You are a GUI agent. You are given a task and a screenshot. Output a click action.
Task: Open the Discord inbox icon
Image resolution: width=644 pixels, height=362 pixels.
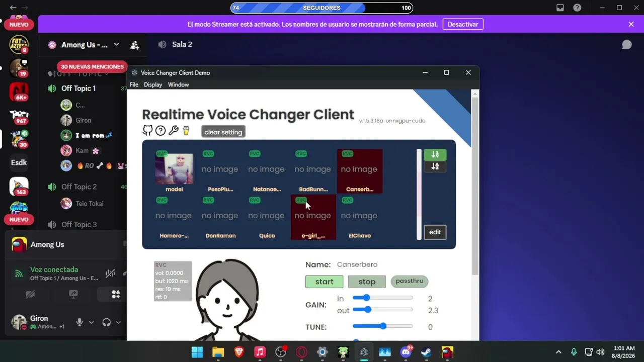click(x=560, y=8)
